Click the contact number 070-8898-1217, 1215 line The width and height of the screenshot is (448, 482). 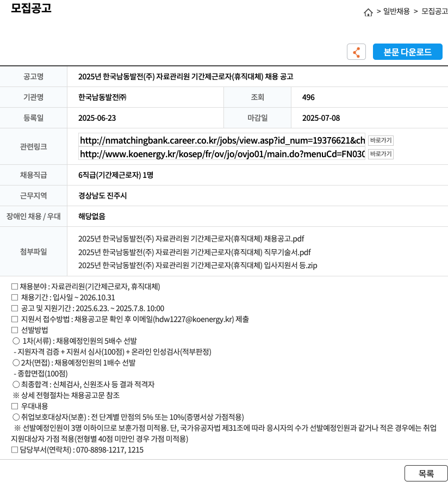77,450
